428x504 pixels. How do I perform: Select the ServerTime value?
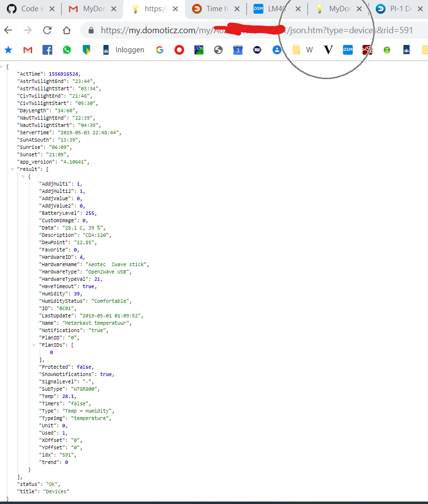pyautogui.click(x=88, y=132)
